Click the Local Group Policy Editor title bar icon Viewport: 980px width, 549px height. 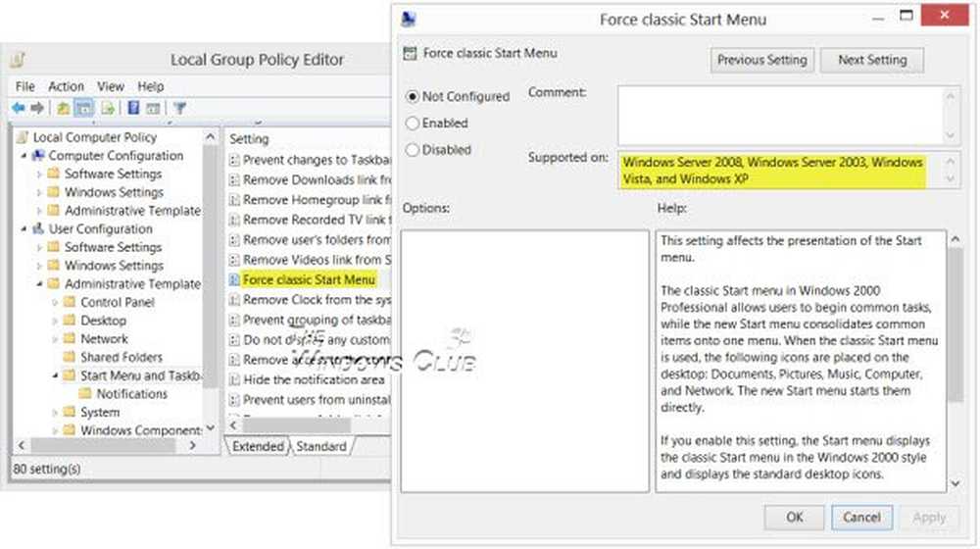[18, 60]
